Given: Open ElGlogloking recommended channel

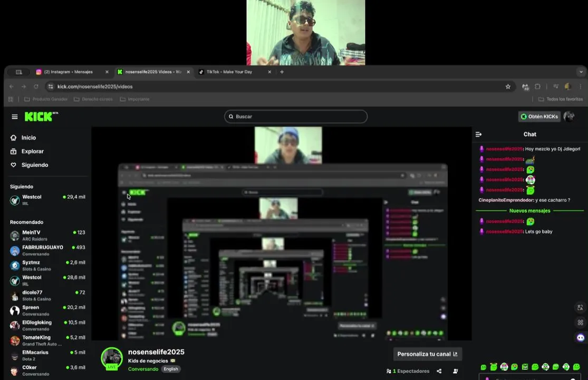Looking at the screenshot, I should [47, 325].
